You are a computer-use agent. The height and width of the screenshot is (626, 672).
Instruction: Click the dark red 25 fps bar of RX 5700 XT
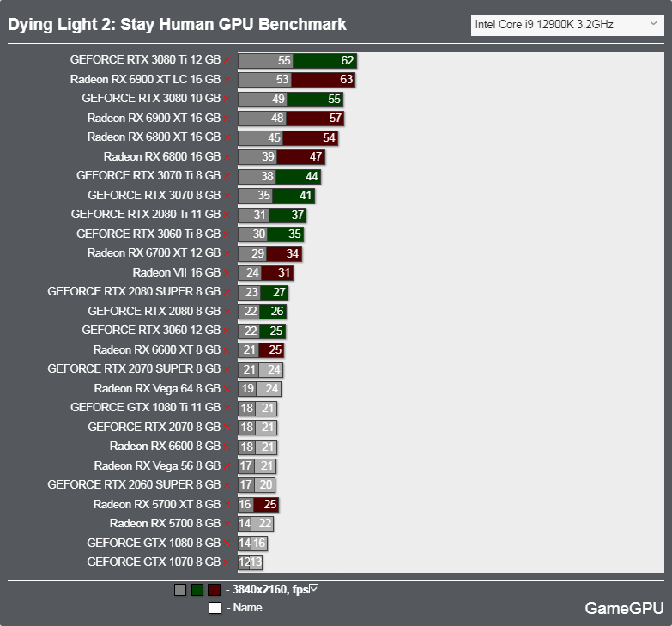tap(266, 504)
